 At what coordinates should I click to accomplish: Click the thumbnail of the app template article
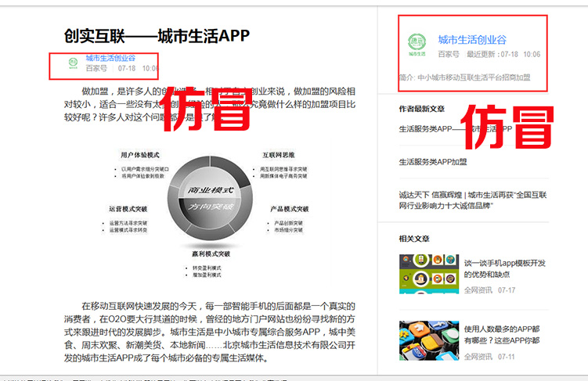pyautogui.click(x=429, y=274)
